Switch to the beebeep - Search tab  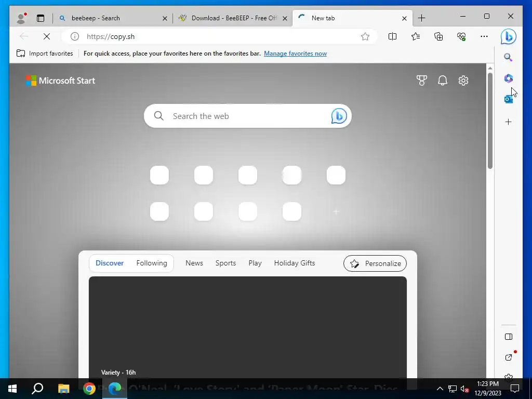point(112,18)
